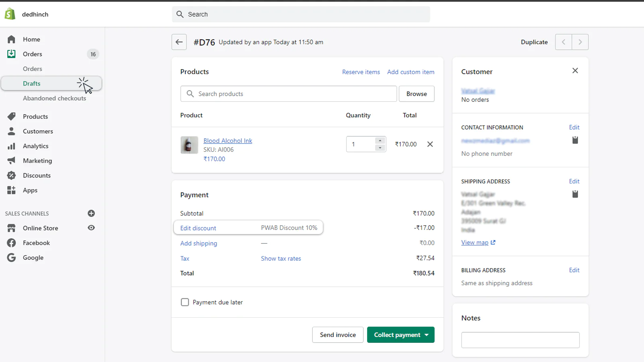Remove the customer with X icon
Screen dimensions: 644x362
575,70
